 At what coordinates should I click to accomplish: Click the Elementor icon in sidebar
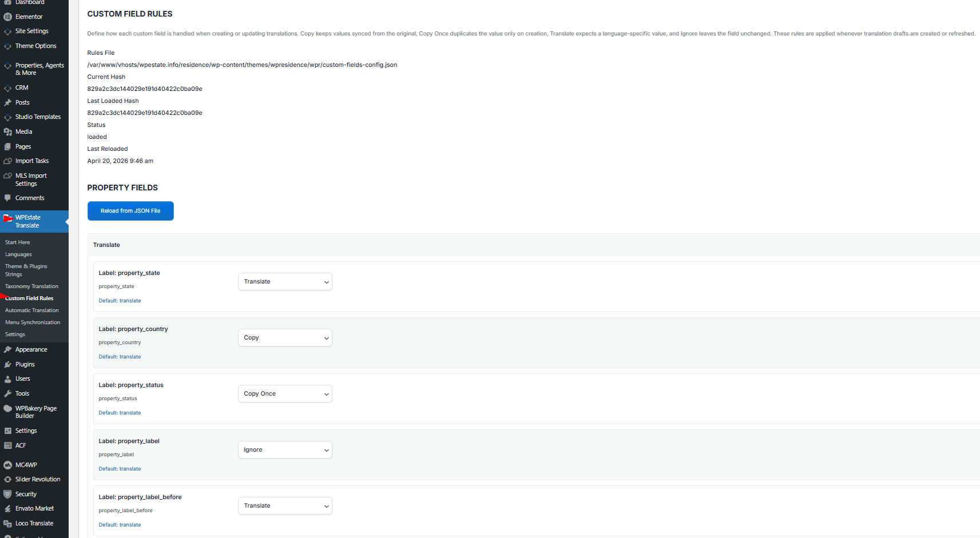[x=7, y=17]
